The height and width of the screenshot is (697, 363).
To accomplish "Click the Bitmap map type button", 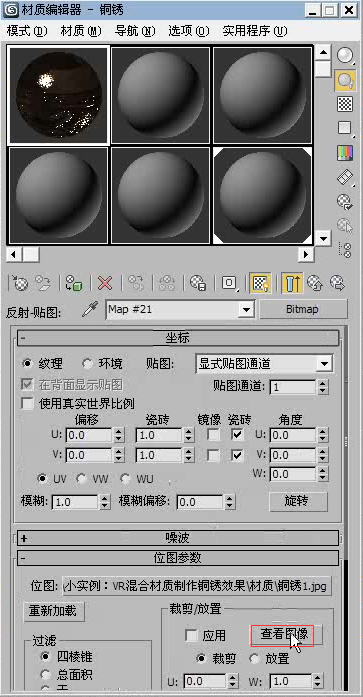I will tap(303, 310).
